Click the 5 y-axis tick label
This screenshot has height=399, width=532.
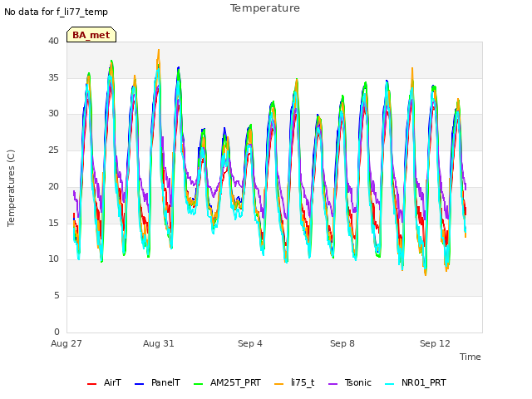pos(57,296)
